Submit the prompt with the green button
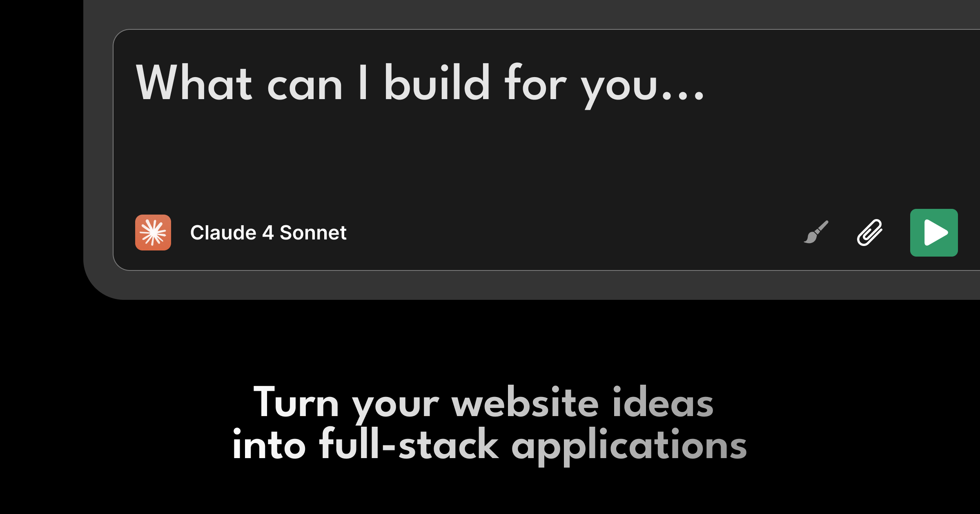The image size is (980, 514). [934, 233]
